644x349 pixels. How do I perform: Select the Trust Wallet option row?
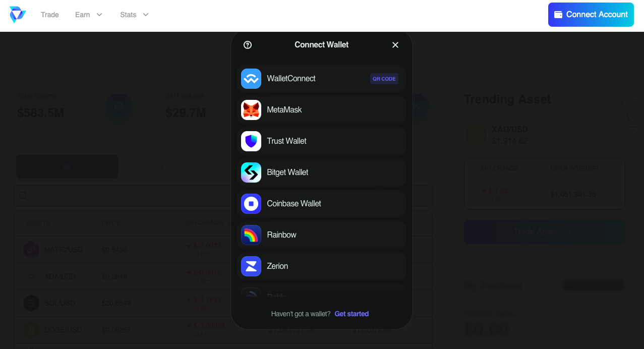322,141
